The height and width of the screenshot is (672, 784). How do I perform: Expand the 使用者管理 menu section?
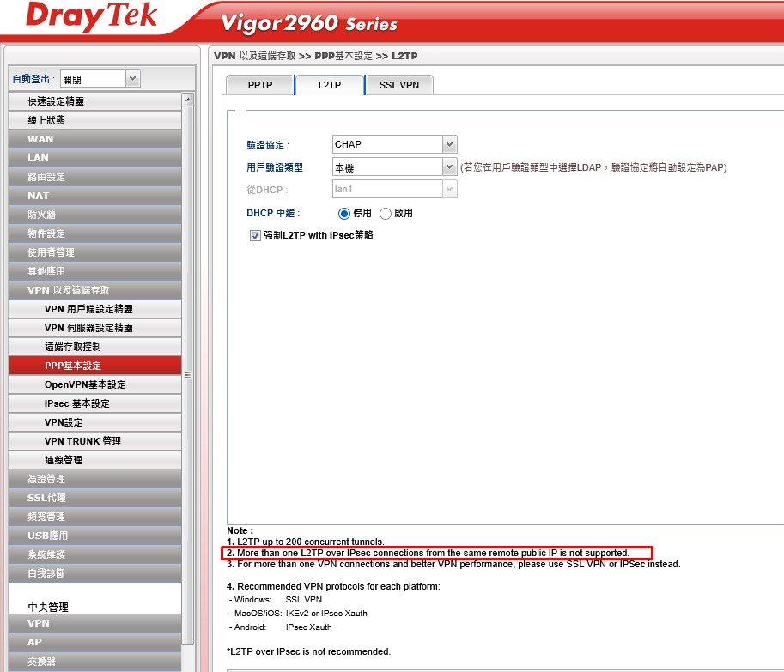tap(95, 253)
